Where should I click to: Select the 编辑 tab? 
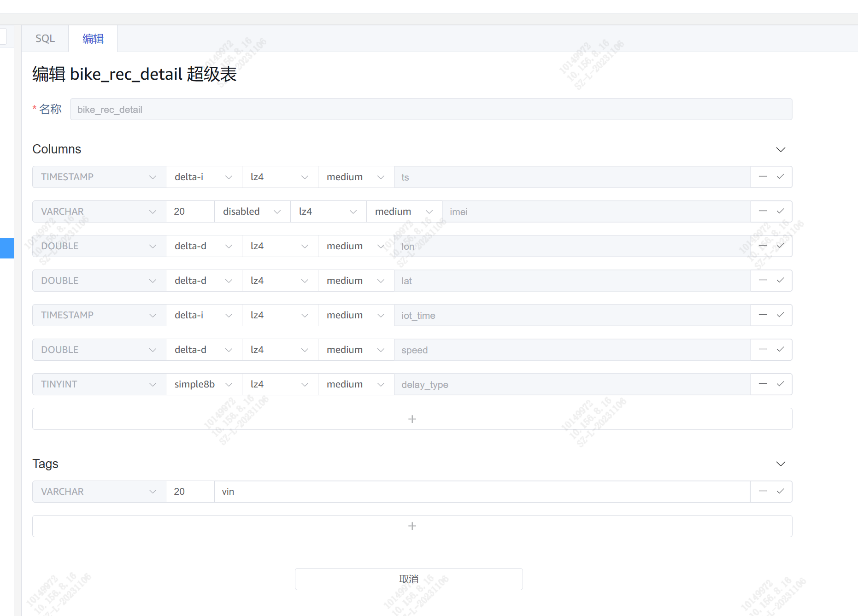pyautogui.click(x=93, y=39)
